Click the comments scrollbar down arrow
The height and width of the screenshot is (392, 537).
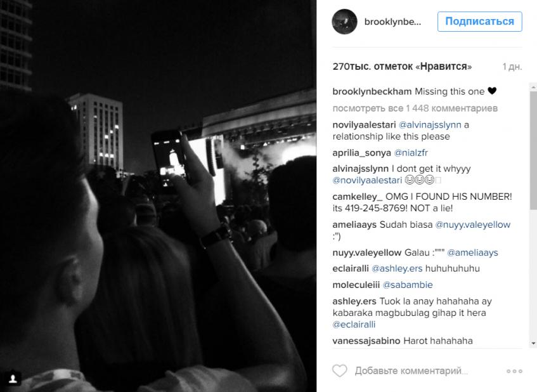point(533,343)
